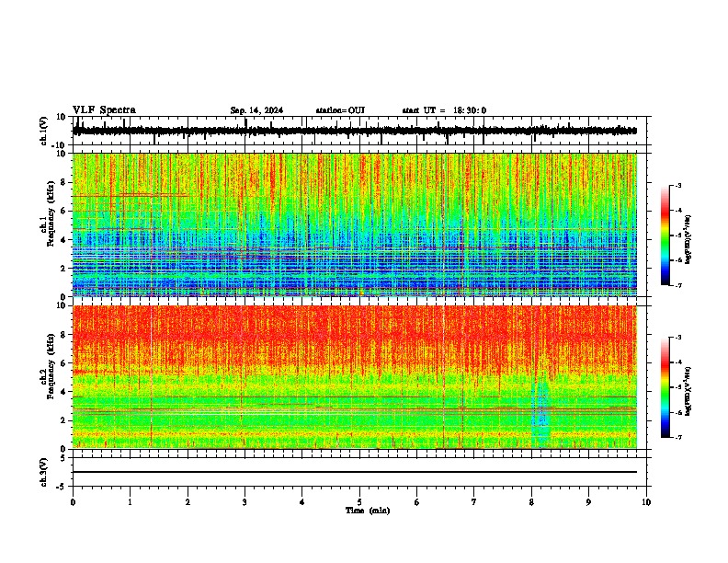Viewport: 728px width, 563px height.
Task: Click the ch.1 voltage waveform trace
Action: tap(355, 131)
